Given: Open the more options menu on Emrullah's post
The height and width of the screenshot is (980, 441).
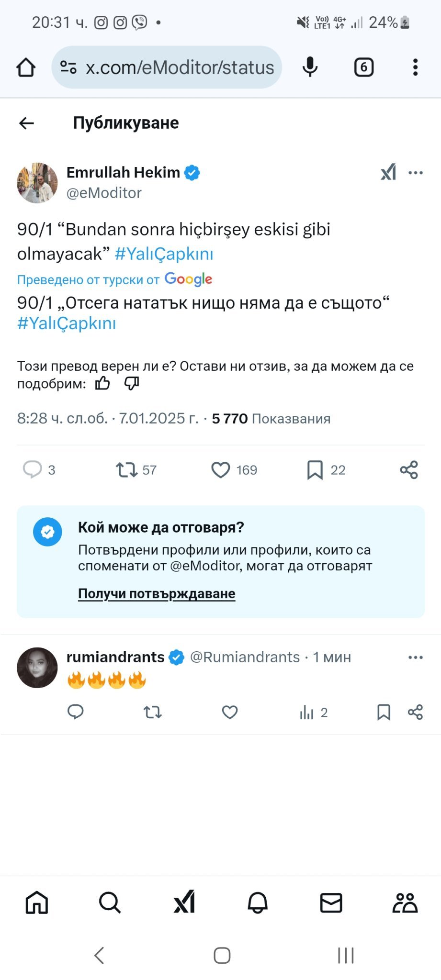Looking at the screenshot, I should click(415, 172).
